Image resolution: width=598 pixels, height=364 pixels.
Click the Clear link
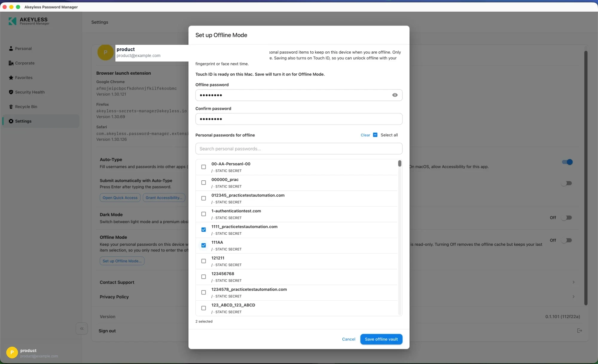tap(365, 135)
